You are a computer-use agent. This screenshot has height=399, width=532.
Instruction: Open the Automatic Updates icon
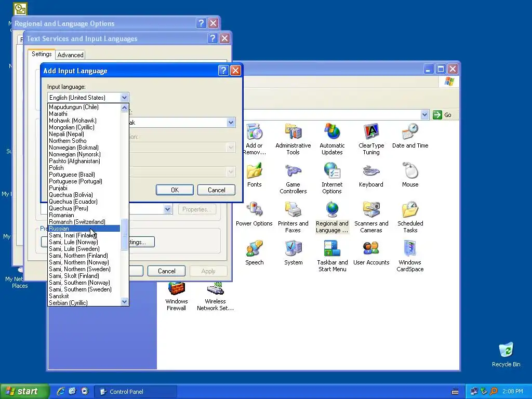point(332,131)
